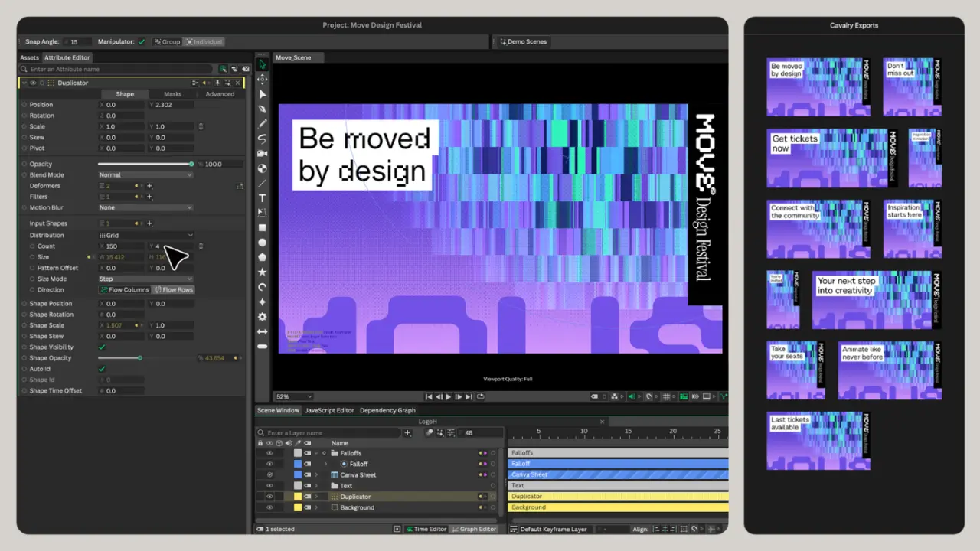980x551 pixels.
Task: Play the animation
Action: tap(449, 396)
